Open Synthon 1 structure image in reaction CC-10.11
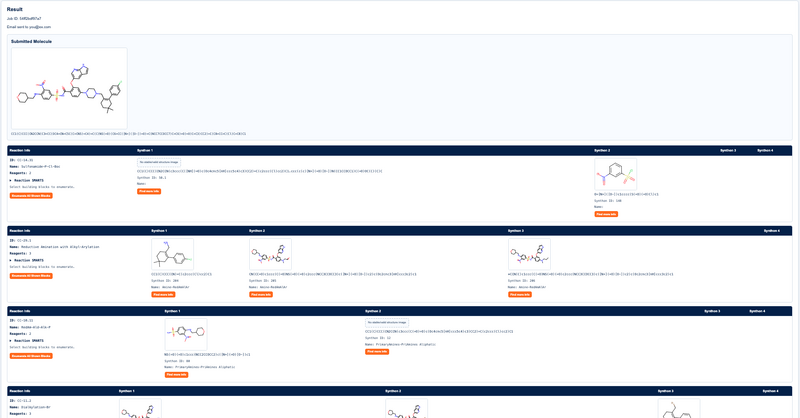This screenshot has height=418, width=800. pyautogui.click(x=186, y=334)
